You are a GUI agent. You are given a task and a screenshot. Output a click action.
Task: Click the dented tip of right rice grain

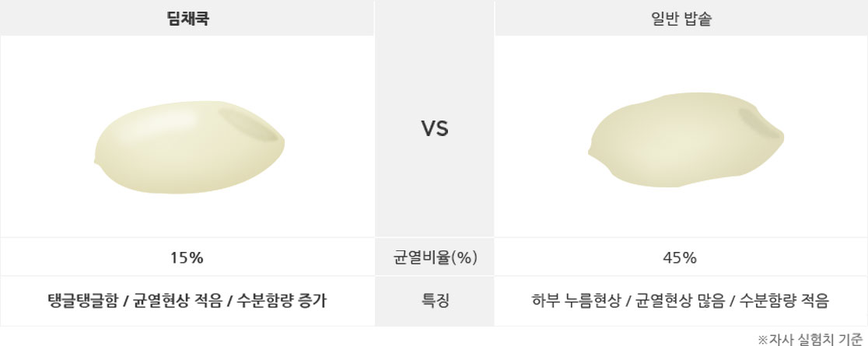759,124
